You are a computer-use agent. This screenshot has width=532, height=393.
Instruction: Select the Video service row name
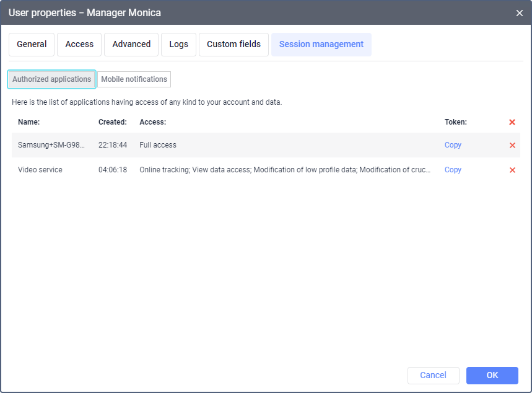click(40, 170)
